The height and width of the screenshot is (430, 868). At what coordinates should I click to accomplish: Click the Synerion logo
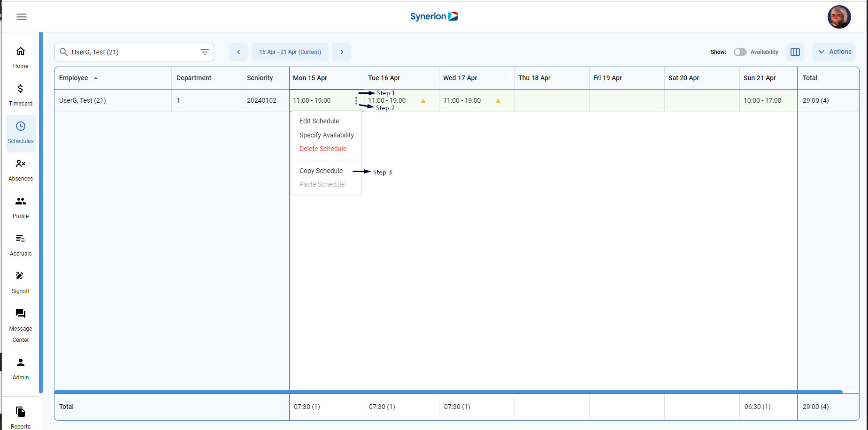[434, 16]
